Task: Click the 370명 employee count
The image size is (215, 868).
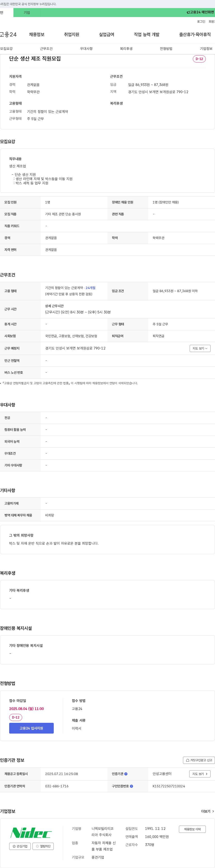Action: click(x=150, y=844)
